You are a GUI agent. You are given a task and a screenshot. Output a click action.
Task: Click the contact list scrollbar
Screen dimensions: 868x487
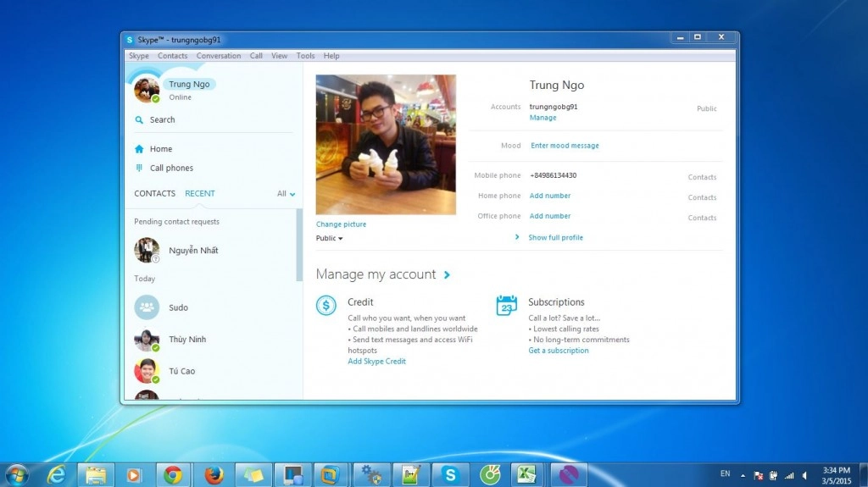coord(299,245)
